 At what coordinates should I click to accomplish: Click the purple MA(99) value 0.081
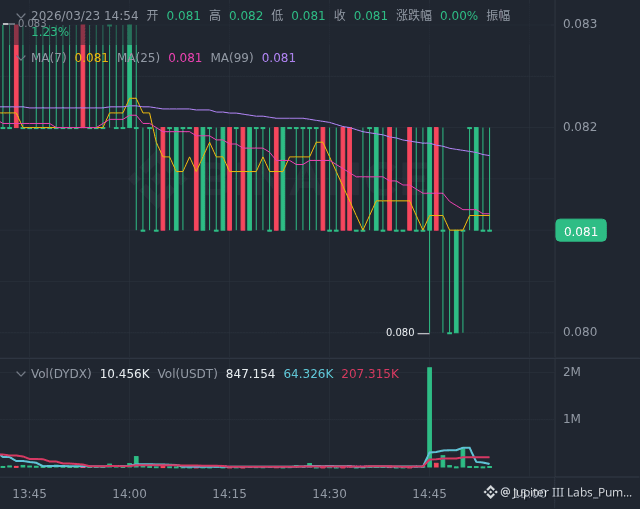(x=278, y=58)
